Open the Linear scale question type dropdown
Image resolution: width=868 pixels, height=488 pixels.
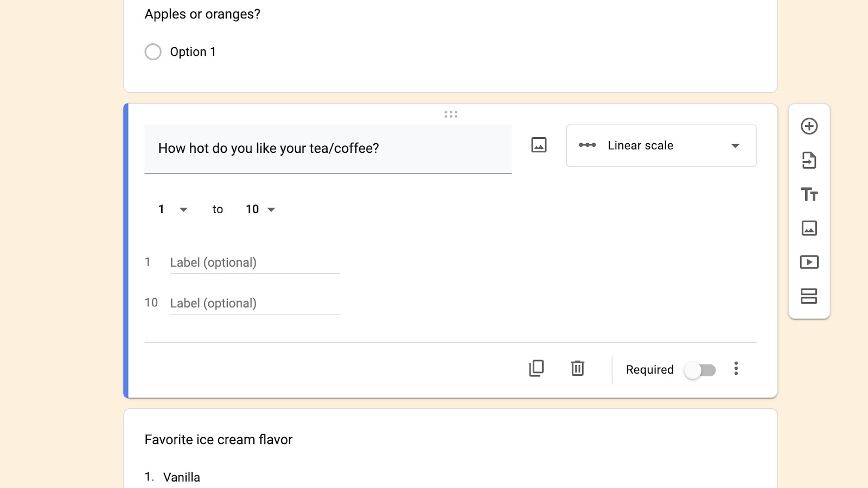click(661, 146)
